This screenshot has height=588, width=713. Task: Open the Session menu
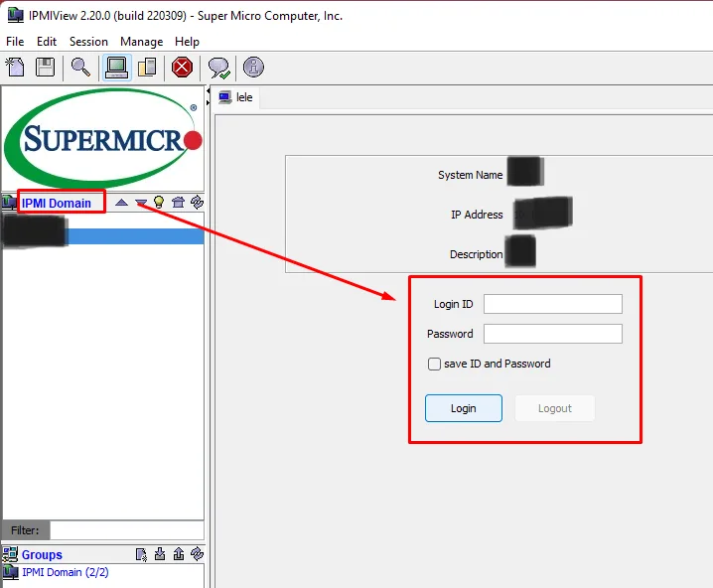(88, 42)
